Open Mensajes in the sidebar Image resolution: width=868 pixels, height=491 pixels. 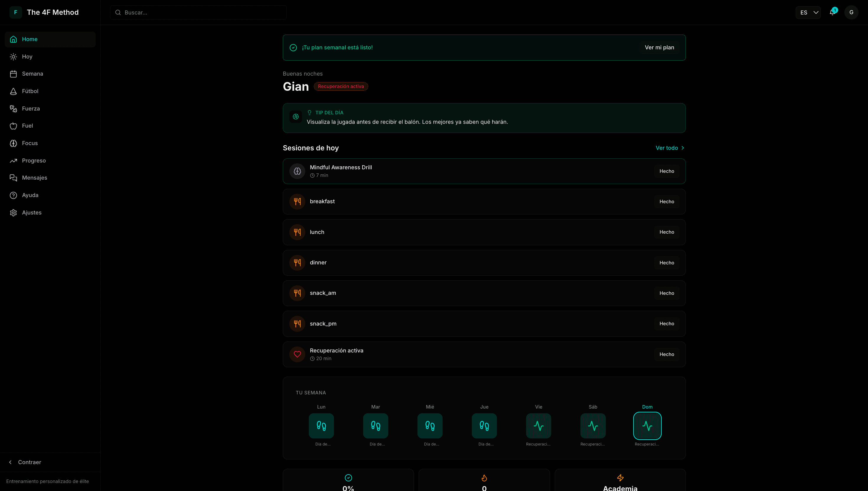click(34, 178)
